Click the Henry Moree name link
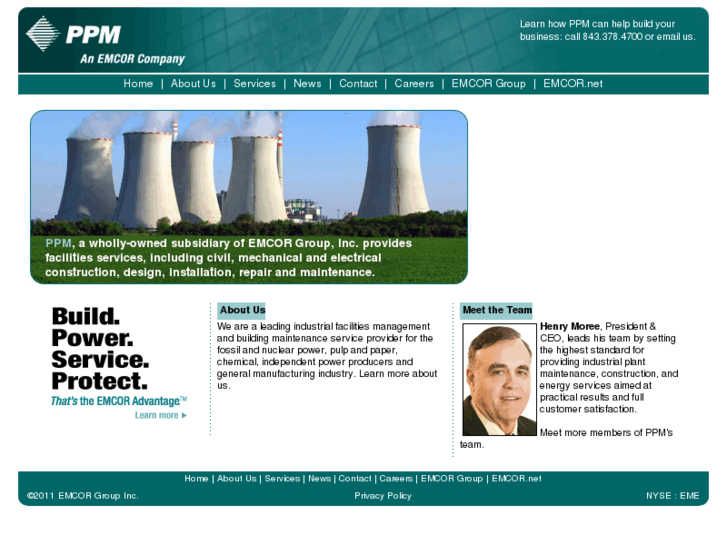 pos(570,327)
